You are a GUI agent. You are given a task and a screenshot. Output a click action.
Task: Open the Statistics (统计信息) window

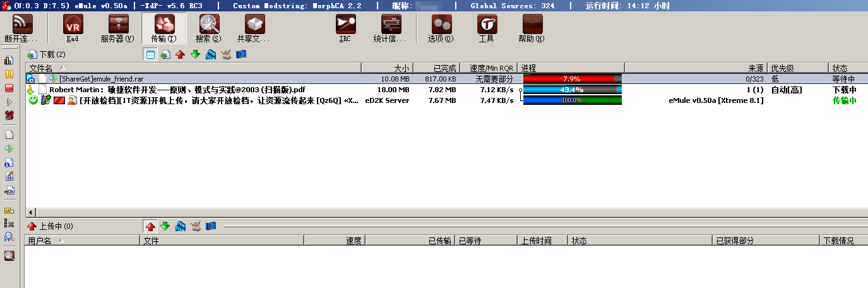tap(391, 28)
